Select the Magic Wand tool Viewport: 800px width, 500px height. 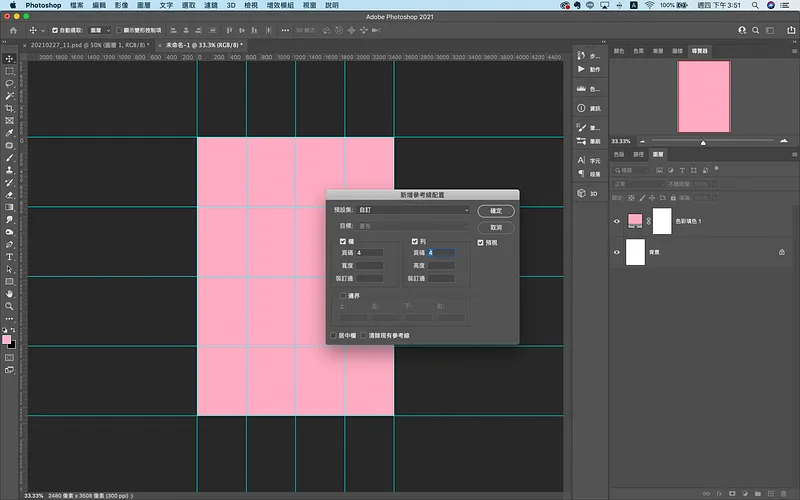click(x=9, y=96)
